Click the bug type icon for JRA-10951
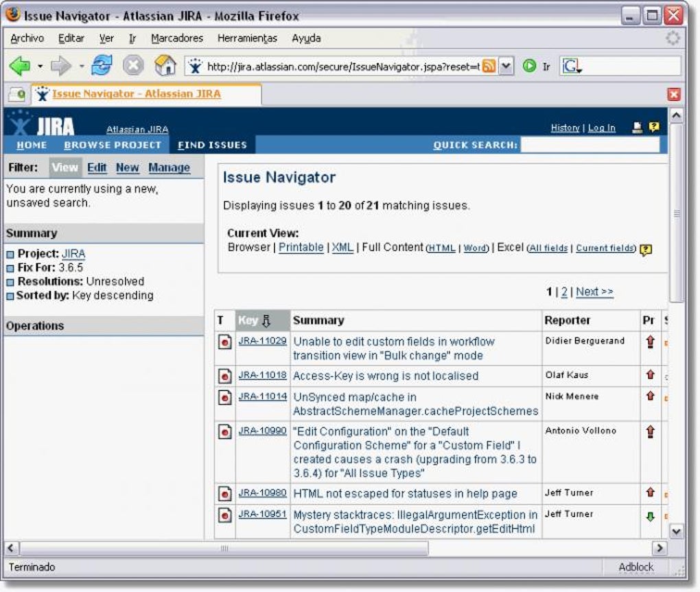Screen dimensions: 700x592 click(224, 514)
